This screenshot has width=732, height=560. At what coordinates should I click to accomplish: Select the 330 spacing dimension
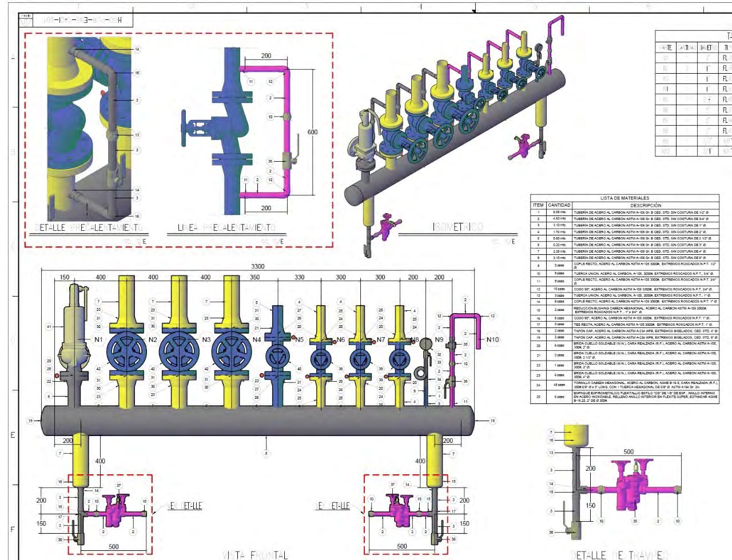300,277
